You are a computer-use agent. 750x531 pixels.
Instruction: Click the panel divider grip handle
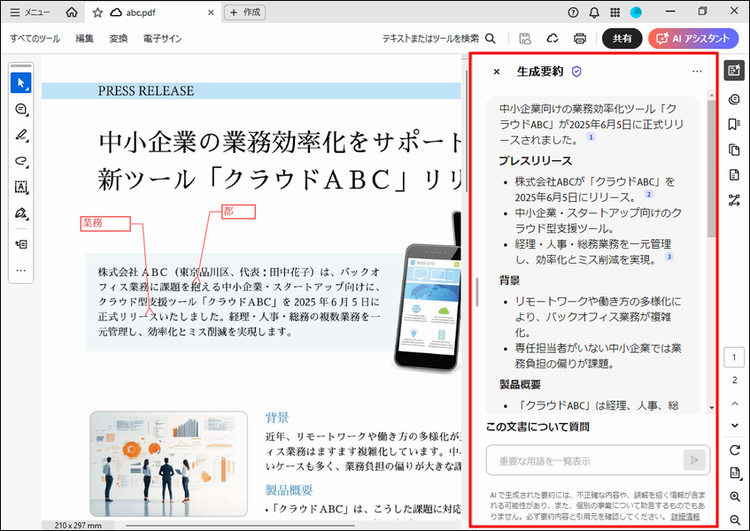pyautogui.click(x=477, y=292)
